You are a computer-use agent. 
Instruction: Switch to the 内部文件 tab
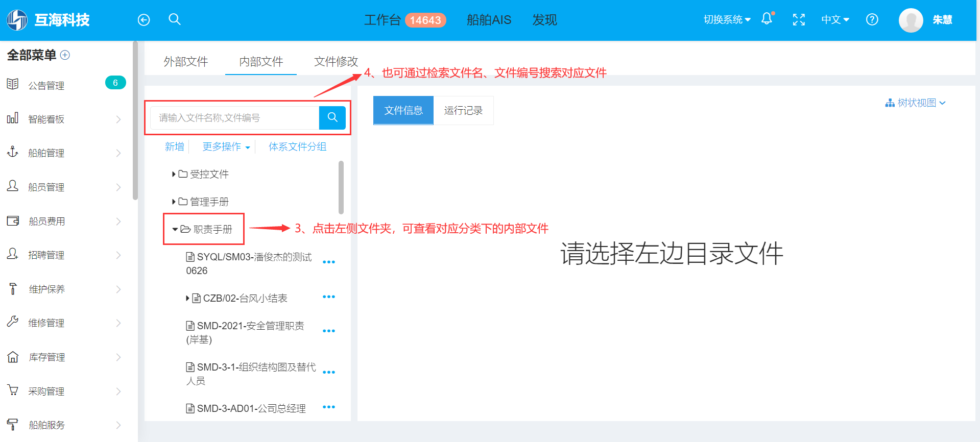click(261, 62)
